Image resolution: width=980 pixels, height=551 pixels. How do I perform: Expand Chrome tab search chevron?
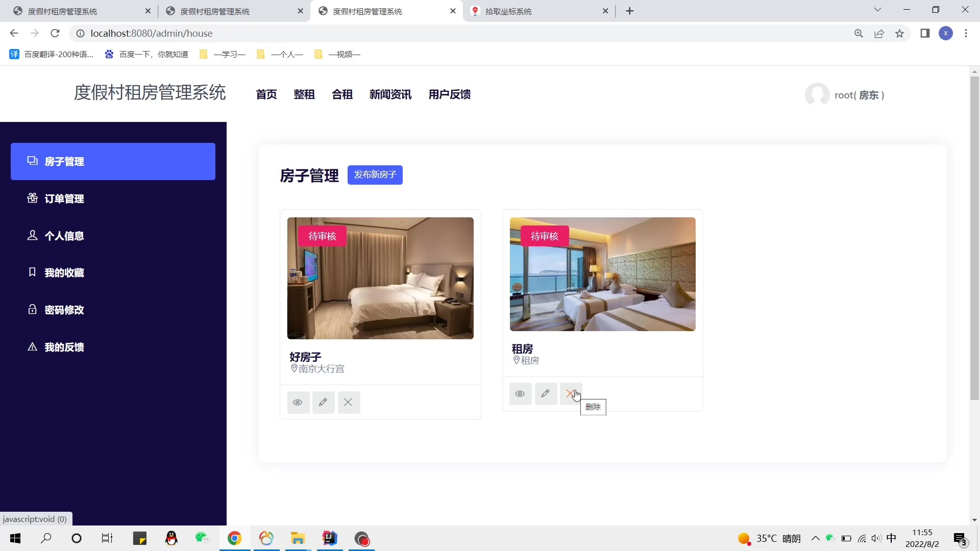point(877,10)
